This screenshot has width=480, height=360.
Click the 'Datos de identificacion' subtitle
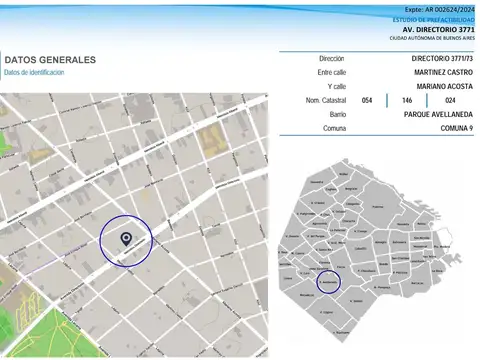(34, 72)
